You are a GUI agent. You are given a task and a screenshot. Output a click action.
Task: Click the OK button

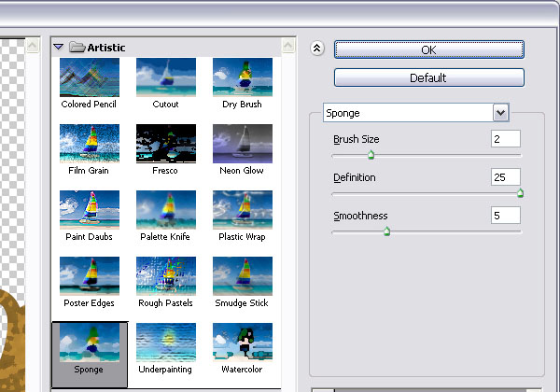tap(428, 49)
